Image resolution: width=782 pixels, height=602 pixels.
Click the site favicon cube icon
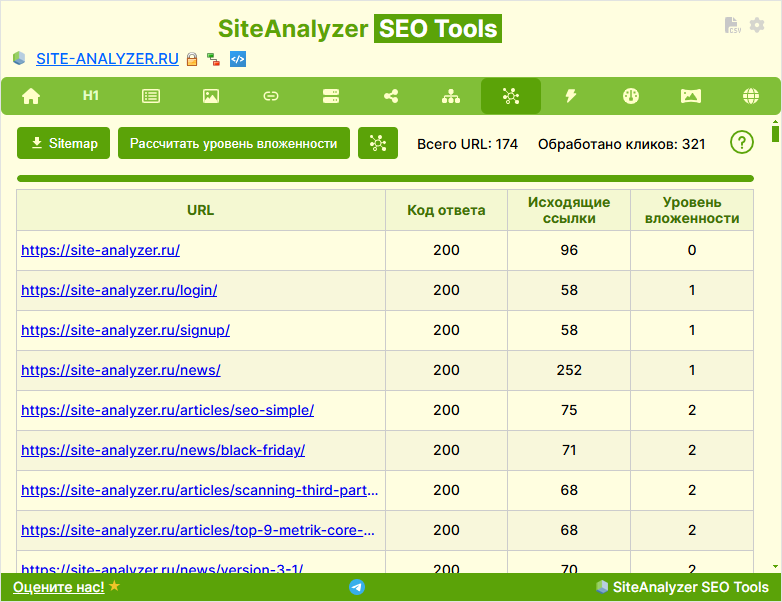coord(19,58)
